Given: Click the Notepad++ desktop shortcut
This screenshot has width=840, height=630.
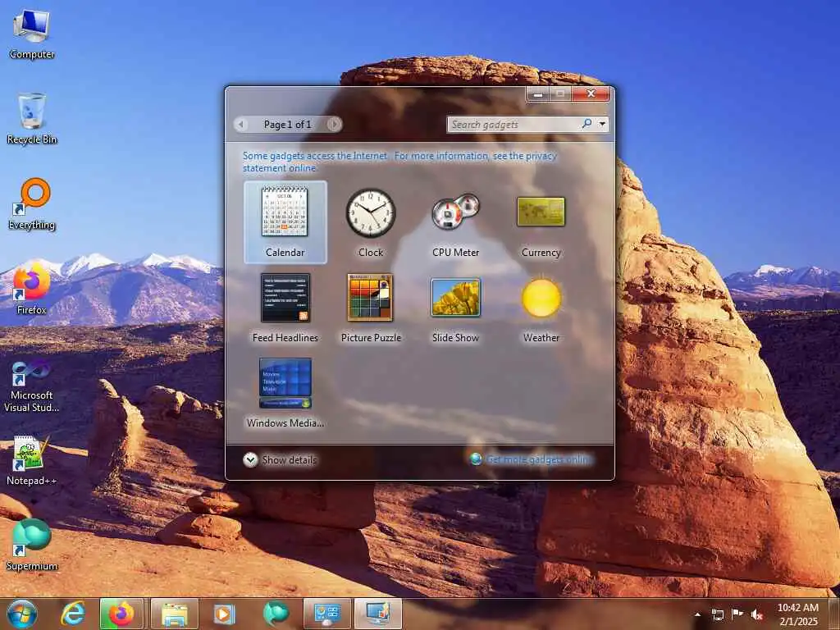Looking at the screenshot, I should 32,461.
